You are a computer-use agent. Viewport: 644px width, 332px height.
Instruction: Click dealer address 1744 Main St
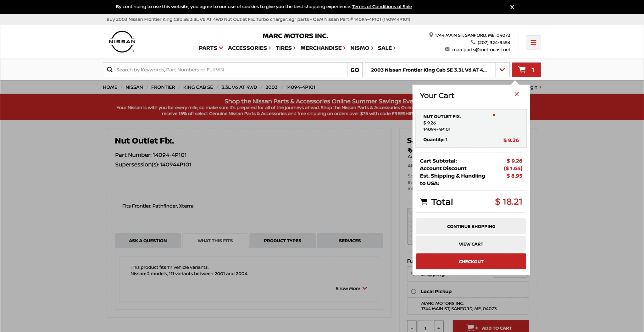pyautogui.click(x=472, y=35)
